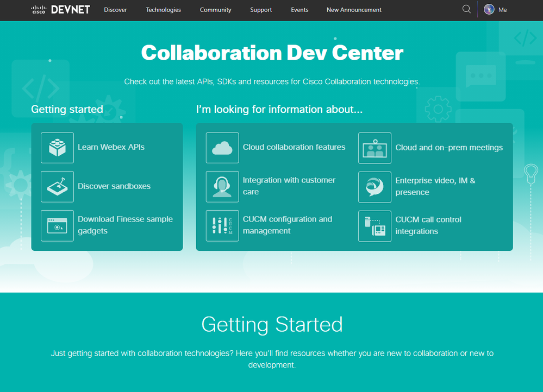The height and width of the screenshot is (392, 543).
Task: Click the headset customer care icon
Action: (222, 186)
